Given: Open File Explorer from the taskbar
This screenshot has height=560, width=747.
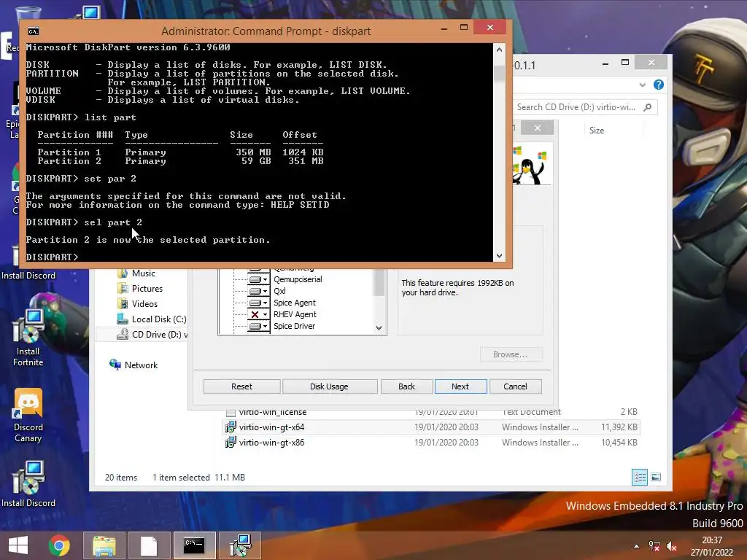Looking at the screenshot, I should pyautogui.click(x=104, y=545).
